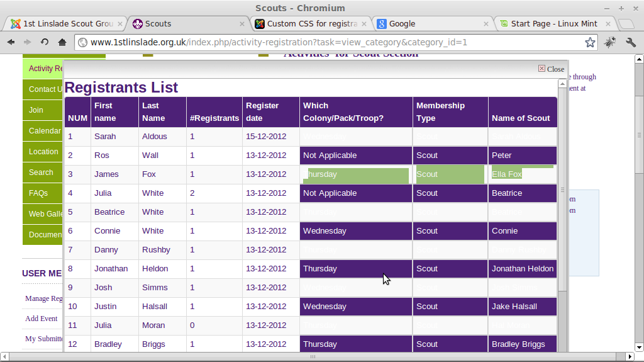Image resolution: width=644 pixels, height=362 pixels.
Task: Click the Joomla favicon on the 1st Linslade tab
Action: [x=16, y=24]
